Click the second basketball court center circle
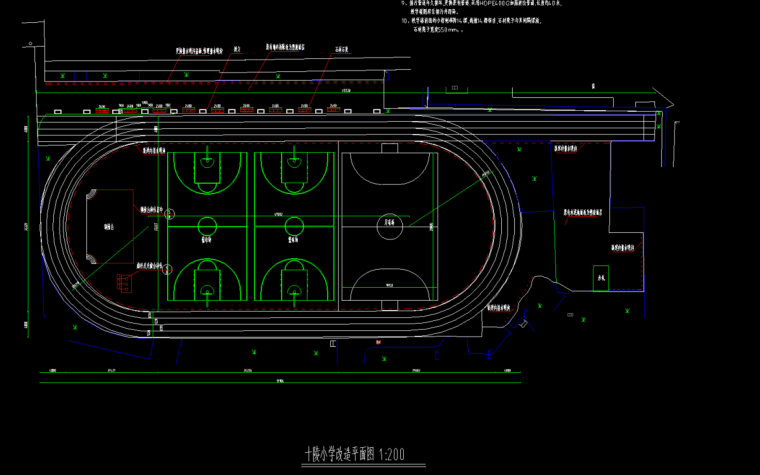 (294, 225)
